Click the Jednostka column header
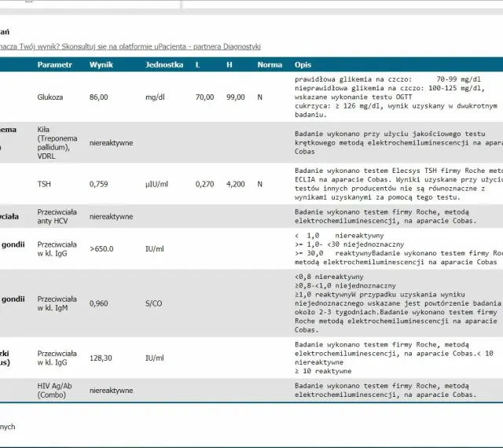503x448 pixels. coord(164,64)
